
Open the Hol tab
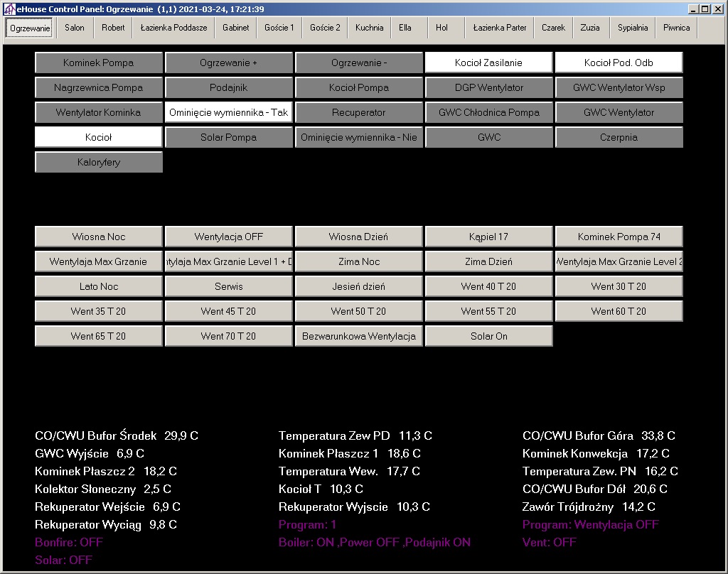441,28
